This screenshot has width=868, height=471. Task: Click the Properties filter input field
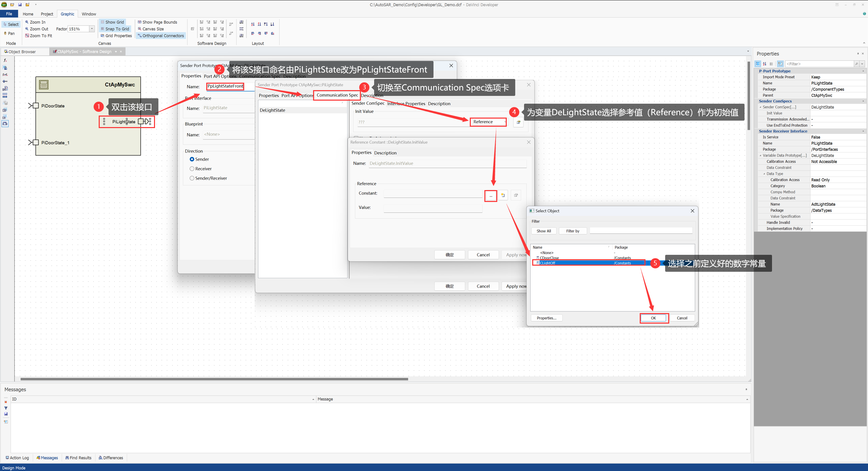819,64
